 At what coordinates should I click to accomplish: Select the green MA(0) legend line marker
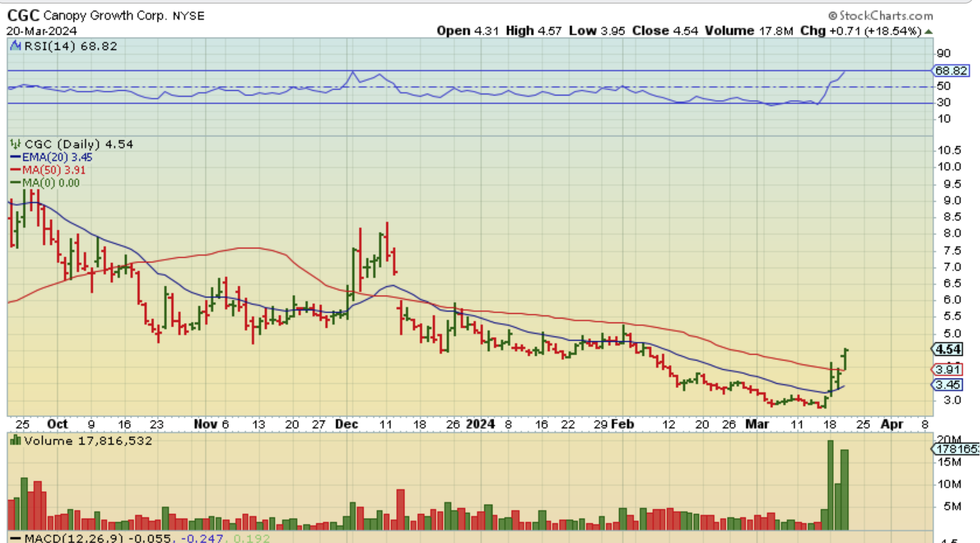tap(16, 183)
